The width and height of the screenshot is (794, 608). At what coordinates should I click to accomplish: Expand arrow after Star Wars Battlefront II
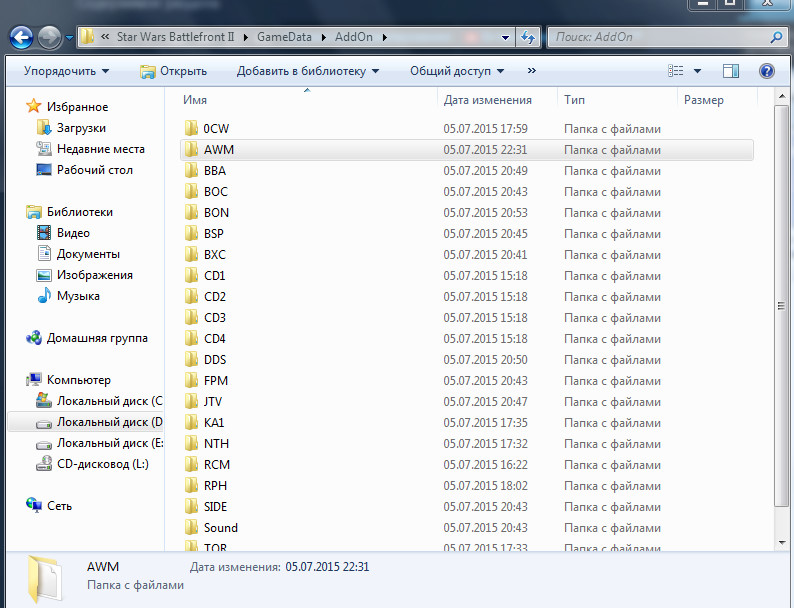[246, 37]
